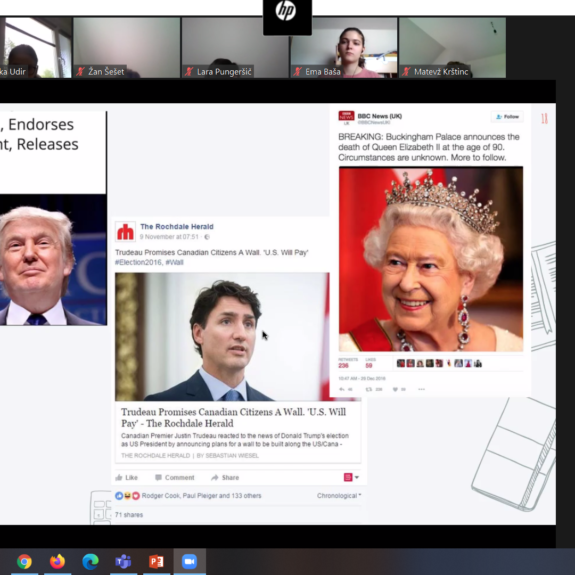The image size is (575, 575).
Task: Click the #Election2016 hashtag link
Action: 138,262
